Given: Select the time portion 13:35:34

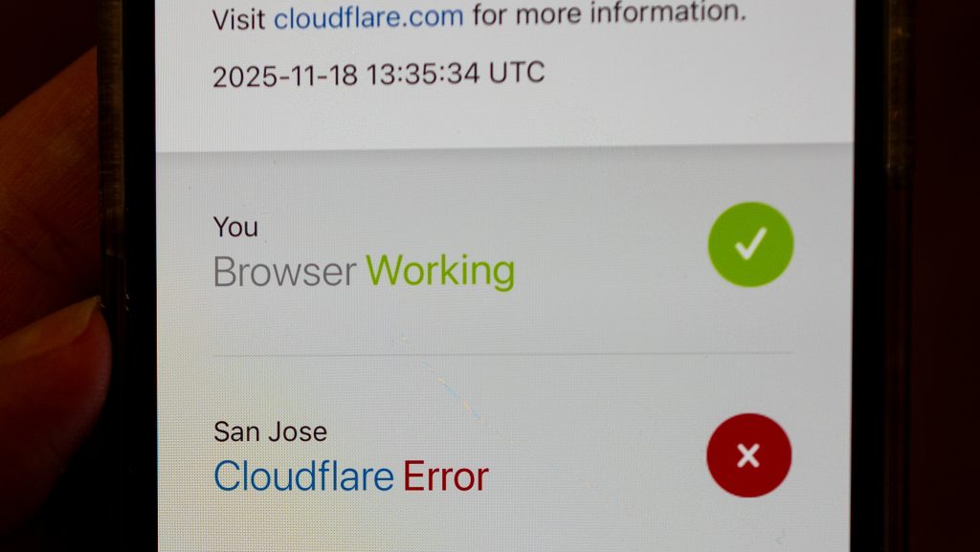Looking at the screenshot, I should [x=423, y=74].
